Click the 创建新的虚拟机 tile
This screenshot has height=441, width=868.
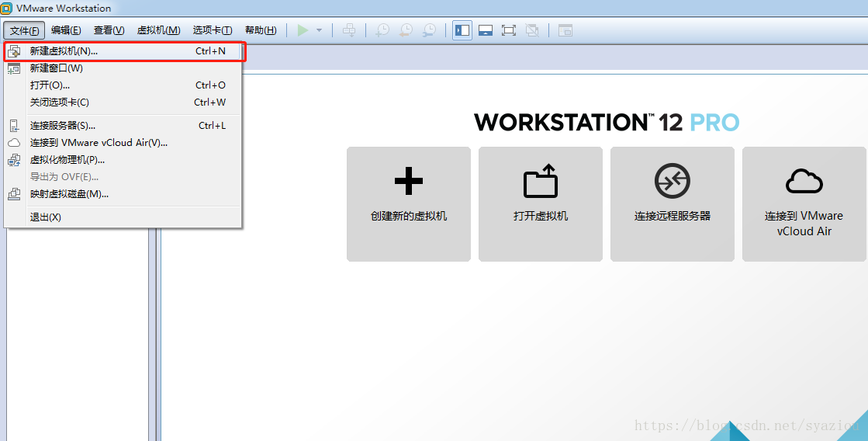click(409, 204)
